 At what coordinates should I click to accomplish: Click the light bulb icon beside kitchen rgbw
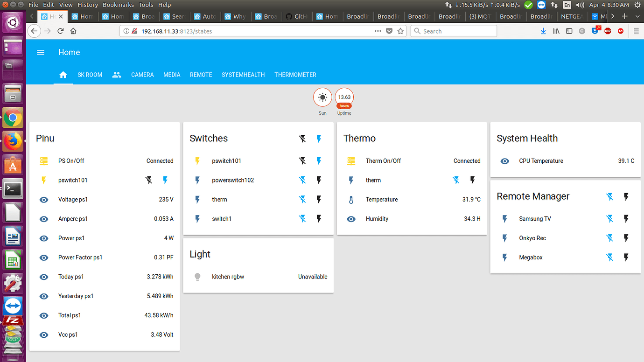click(x=197, y=277)
